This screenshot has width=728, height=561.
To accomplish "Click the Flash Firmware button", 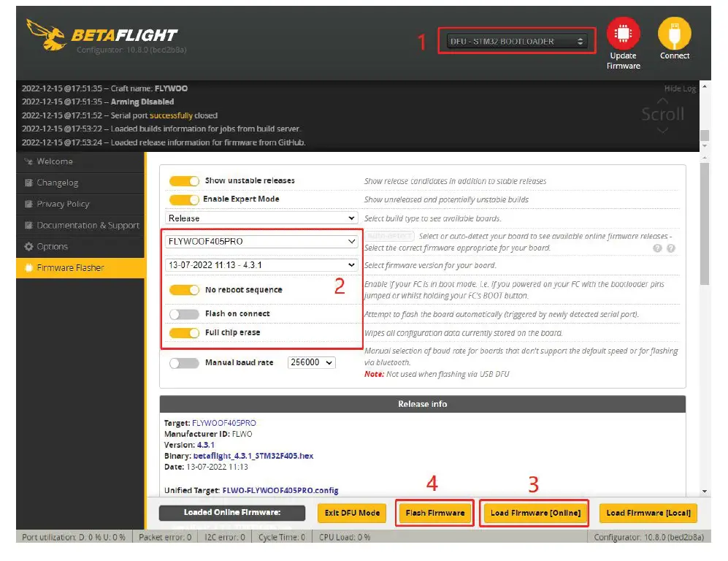I will pyautogui.click(x=435, y=514).
